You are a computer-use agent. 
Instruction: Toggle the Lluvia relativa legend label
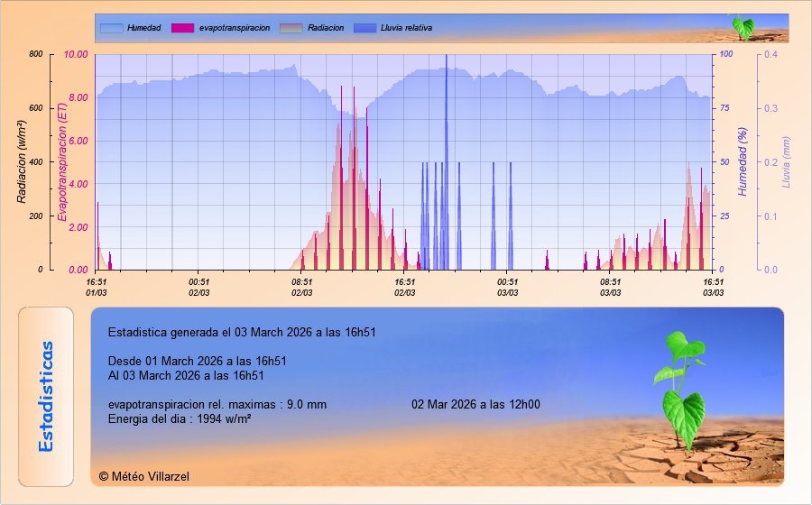(406, 28)
